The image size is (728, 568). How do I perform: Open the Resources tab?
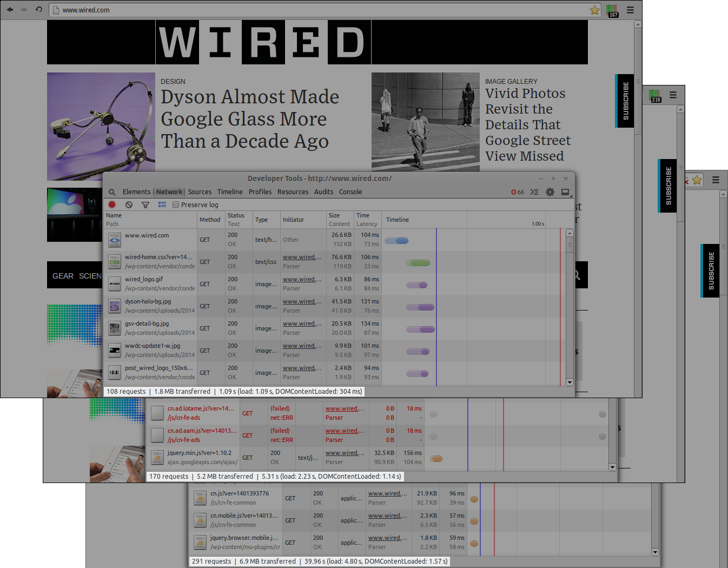click(x=293, y=192)
